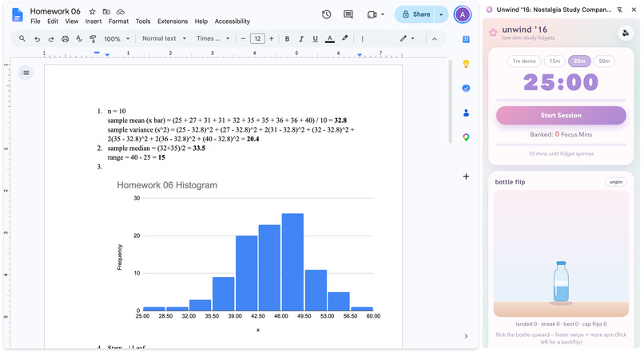Image resolution: width=644 pixels, height=352 pixels.
Task: Click the Share button
Action: (415, 14)
